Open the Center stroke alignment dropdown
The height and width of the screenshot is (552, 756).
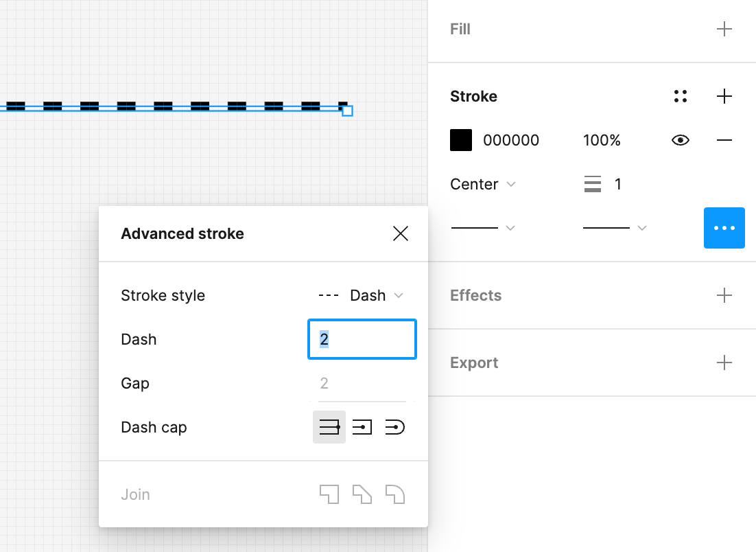coord(482,184)
